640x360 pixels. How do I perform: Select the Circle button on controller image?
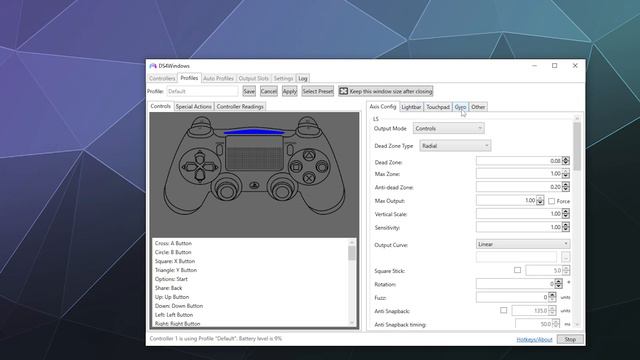(322, 166)
